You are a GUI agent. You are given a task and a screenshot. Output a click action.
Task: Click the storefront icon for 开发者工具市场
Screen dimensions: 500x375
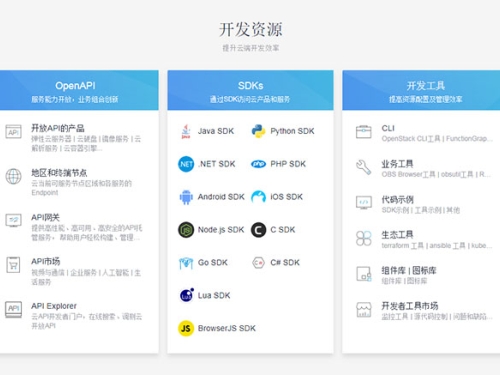pos(364,310)
